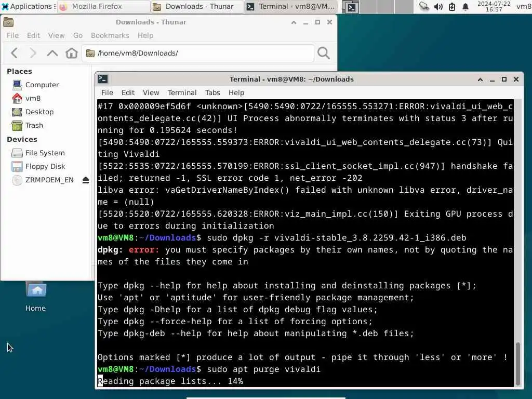Select File System under Devices
Screen dimensions: 532x399
(45, 153)
